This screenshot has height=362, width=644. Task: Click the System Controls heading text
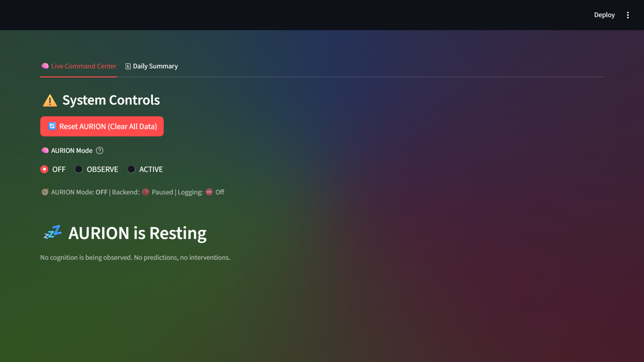pyautogui.click(x=111, y=100)
